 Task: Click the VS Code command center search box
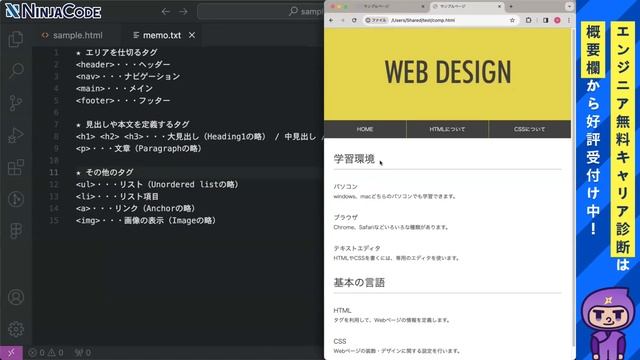(260, 11)
